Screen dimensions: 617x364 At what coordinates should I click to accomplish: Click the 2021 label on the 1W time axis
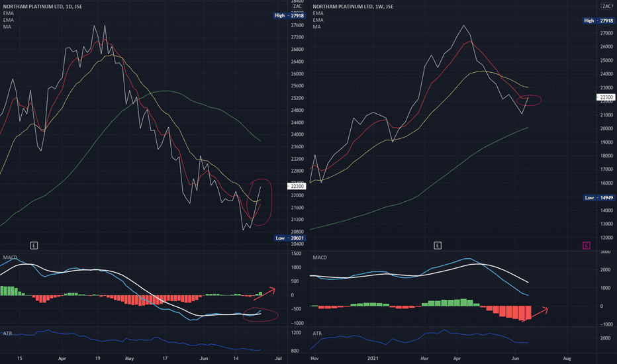pyautogui.click(x=373, y=359)
